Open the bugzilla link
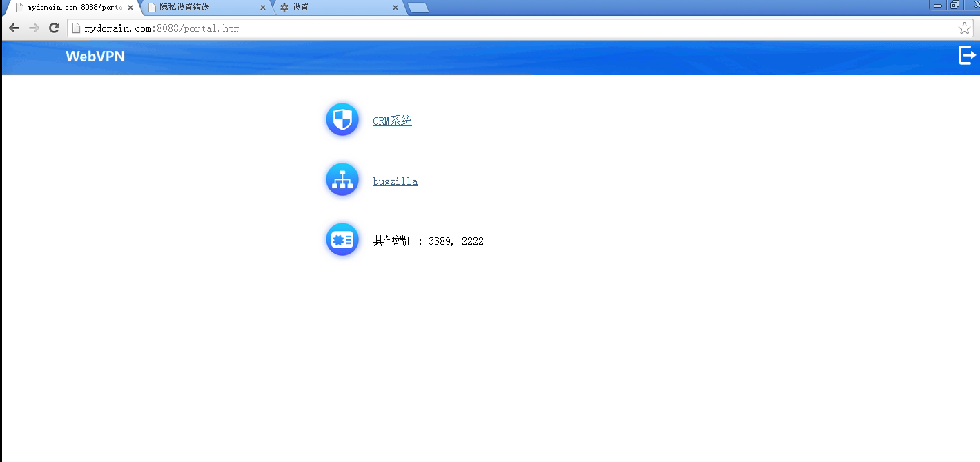 (x=395, y=182)
